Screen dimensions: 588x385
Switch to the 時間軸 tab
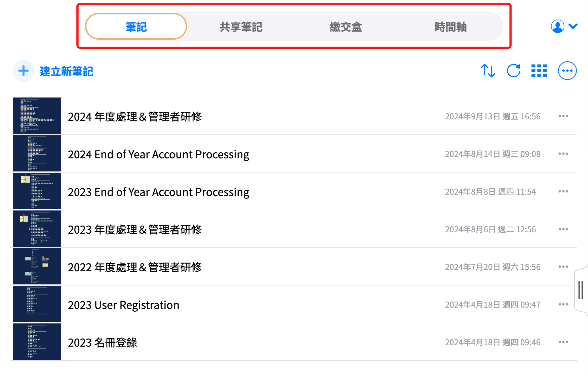451,27
